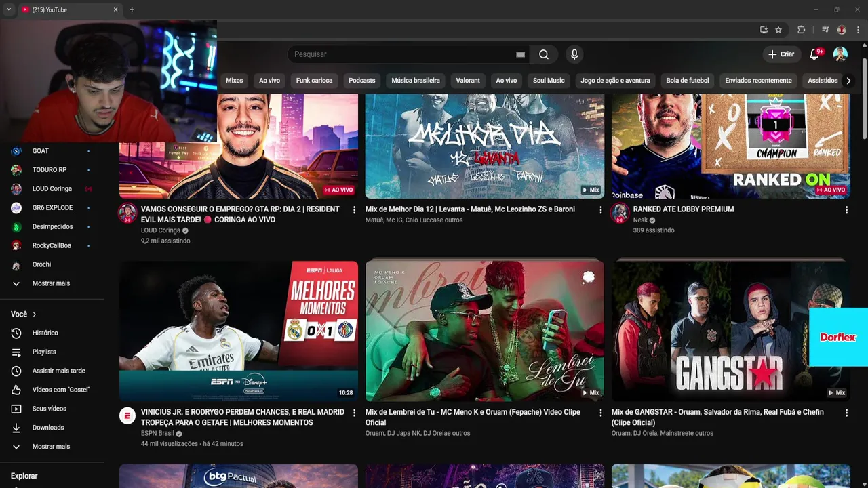Image resolution: width=868 pixels, height=488 pixels.
Task: Open options for RANKED ATE LOBBY PREMIUM
Action: [x=846, y=210]
